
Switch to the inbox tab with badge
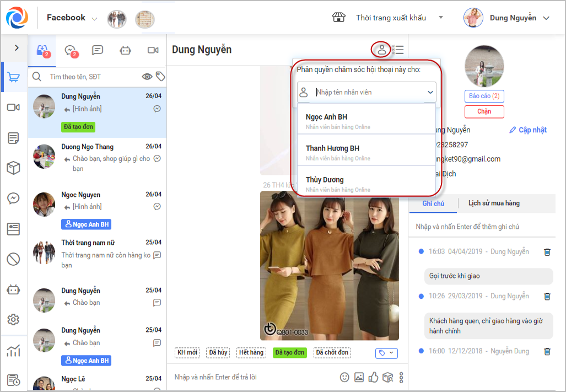coord(42,51)
